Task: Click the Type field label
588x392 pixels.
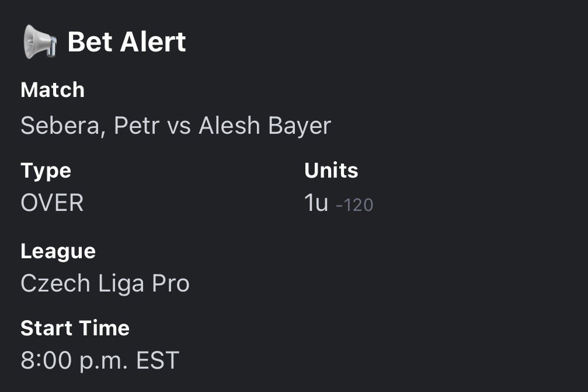Action: [x=46, y=171]
